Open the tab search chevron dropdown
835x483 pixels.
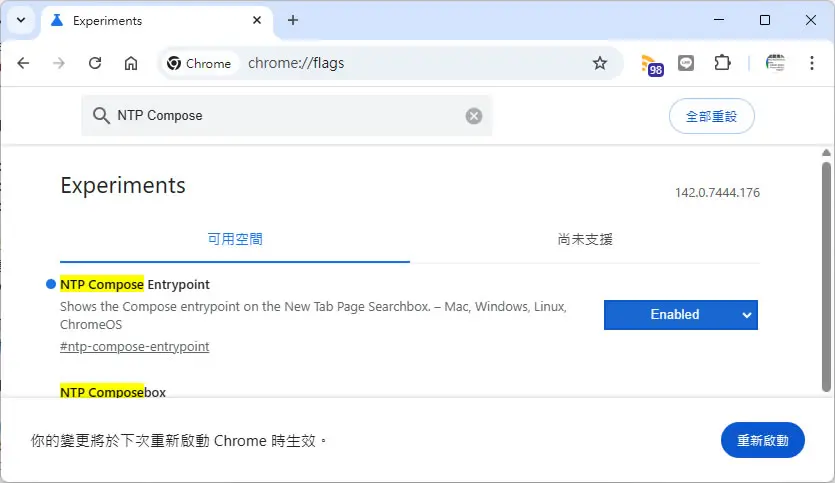21,20
